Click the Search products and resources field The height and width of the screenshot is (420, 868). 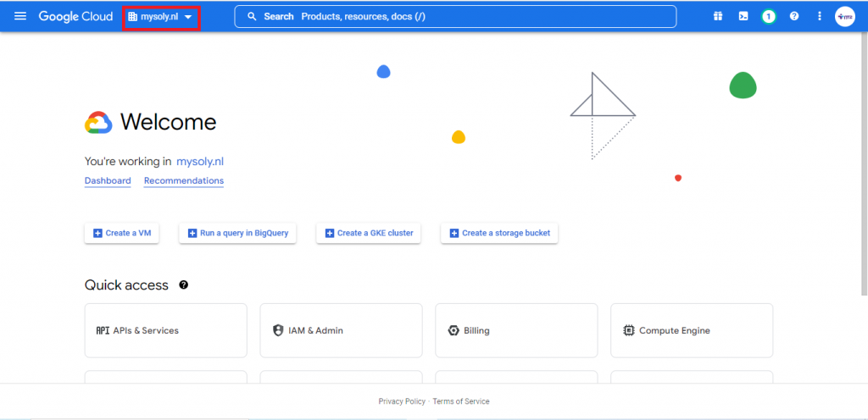pos(455,17)
